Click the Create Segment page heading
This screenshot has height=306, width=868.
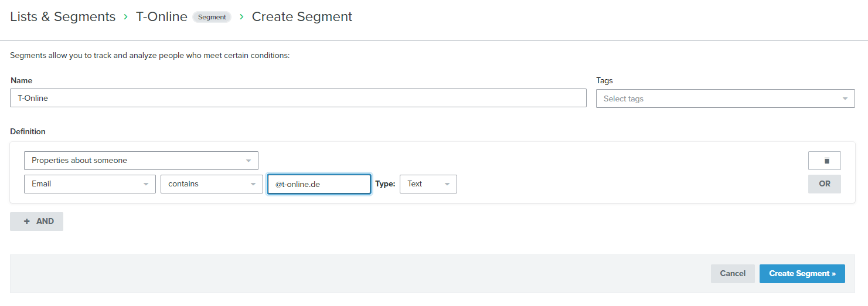302,17
